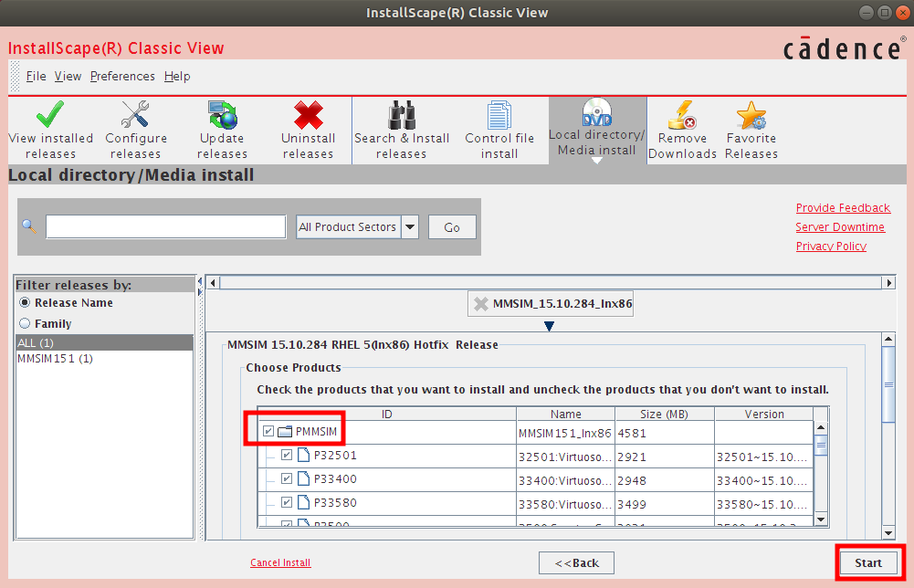Click the horizontal scrollbar track
This screenshot has width=914, height=588.
pos(551,283)
